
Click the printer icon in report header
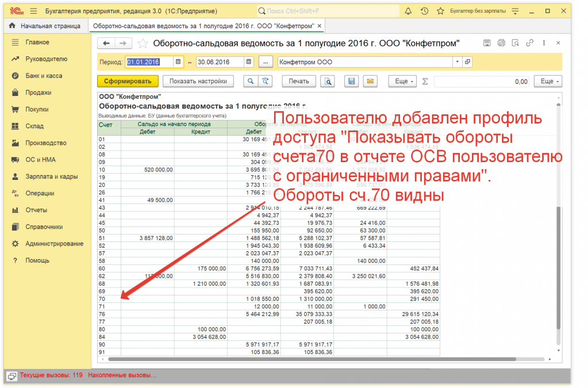(x=501, y=43)
